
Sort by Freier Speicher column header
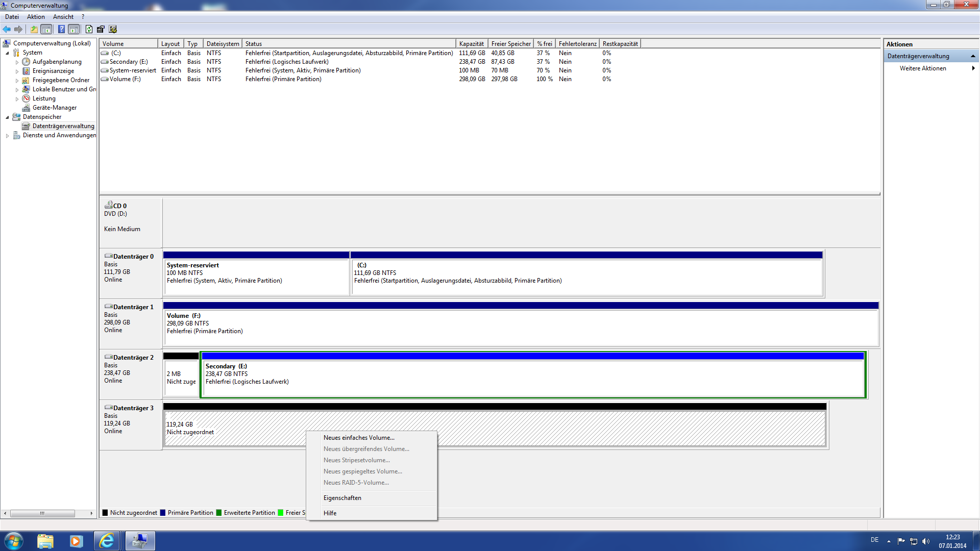[x=510, y=44]
